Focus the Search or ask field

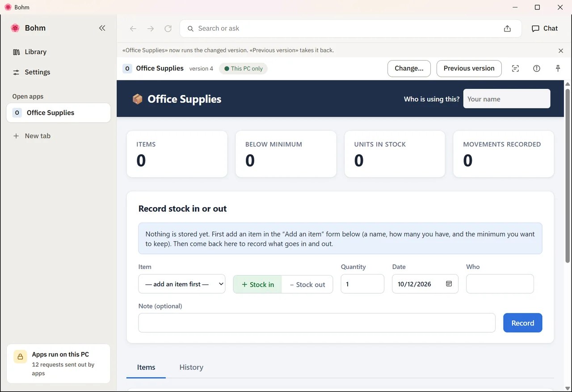[350, 29]
